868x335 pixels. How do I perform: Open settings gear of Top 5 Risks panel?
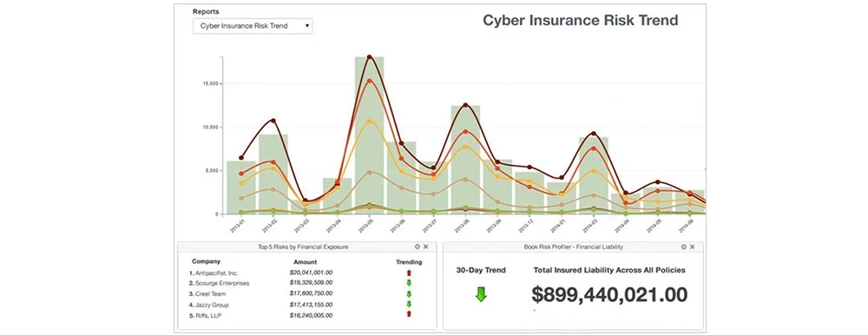point(418,247)
